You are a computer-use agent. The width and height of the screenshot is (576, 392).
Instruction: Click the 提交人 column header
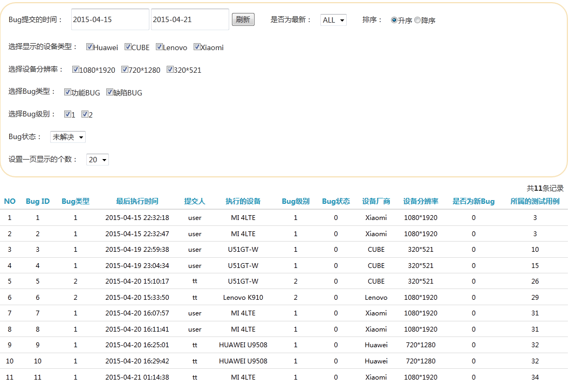click(x=194, y=201)
